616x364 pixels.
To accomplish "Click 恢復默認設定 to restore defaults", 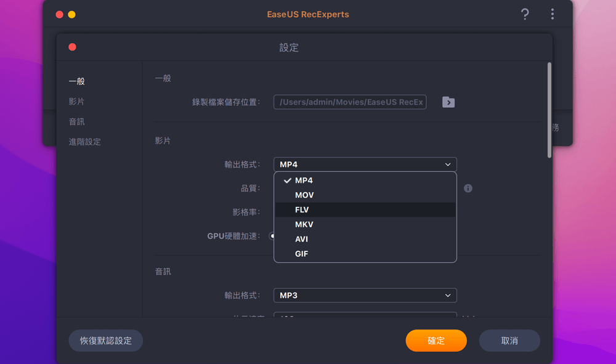I will [106, 341].
